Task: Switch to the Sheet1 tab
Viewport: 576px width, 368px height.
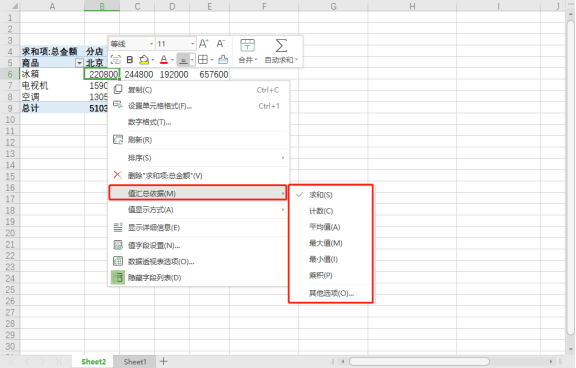Action: tap(135, 362)
